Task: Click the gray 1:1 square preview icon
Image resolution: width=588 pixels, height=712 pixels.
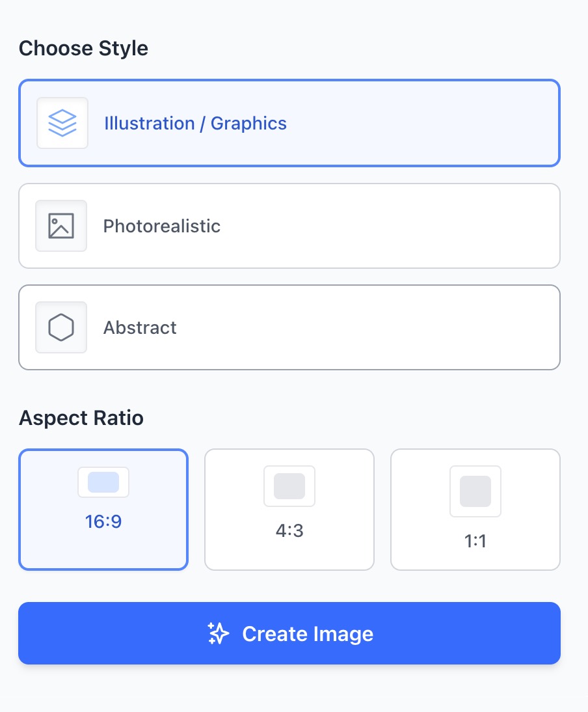Action: (475, 491)
